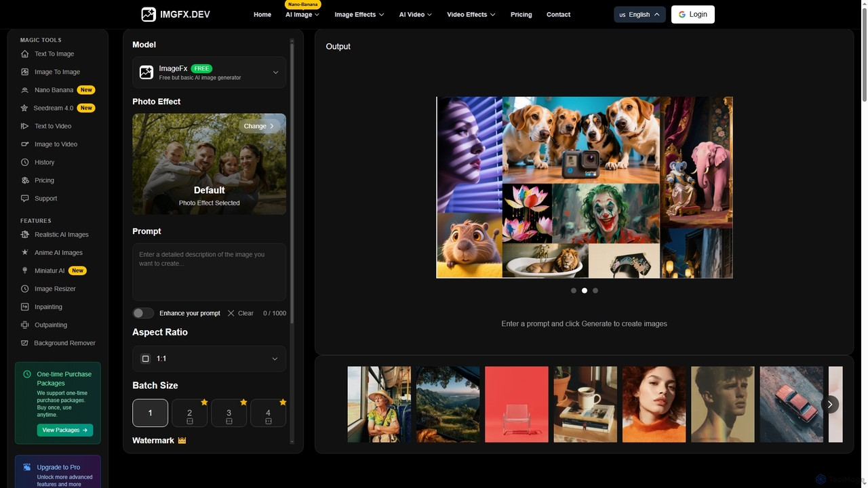Click the Watermark crown icon
Screen dimensions: 868x488
[182, 441]
